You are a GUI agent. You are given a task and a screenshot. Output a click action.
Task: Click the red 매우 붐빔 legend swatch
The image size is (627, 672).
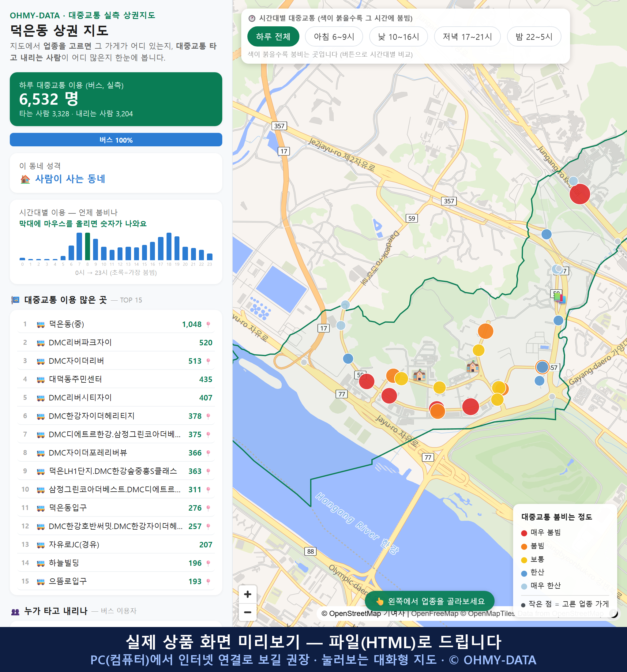tap(524, 533)
